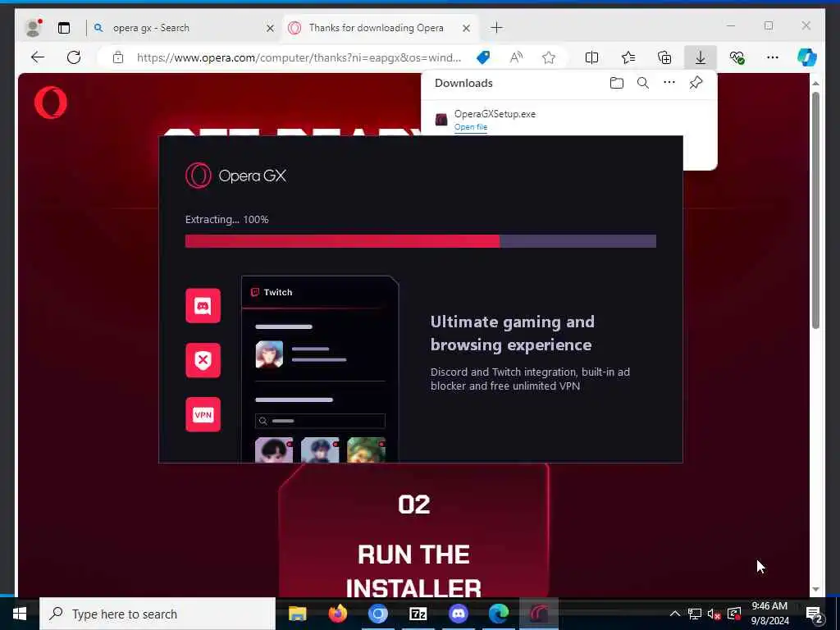Click the Opera GX installer taskbar icon
Screen dimensions: 840x630
tap(538, 614)
